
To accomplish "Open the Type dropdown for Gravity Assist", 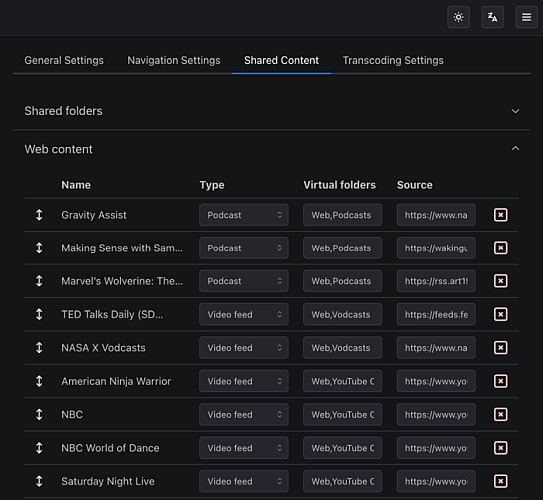I will click(244, 215).
